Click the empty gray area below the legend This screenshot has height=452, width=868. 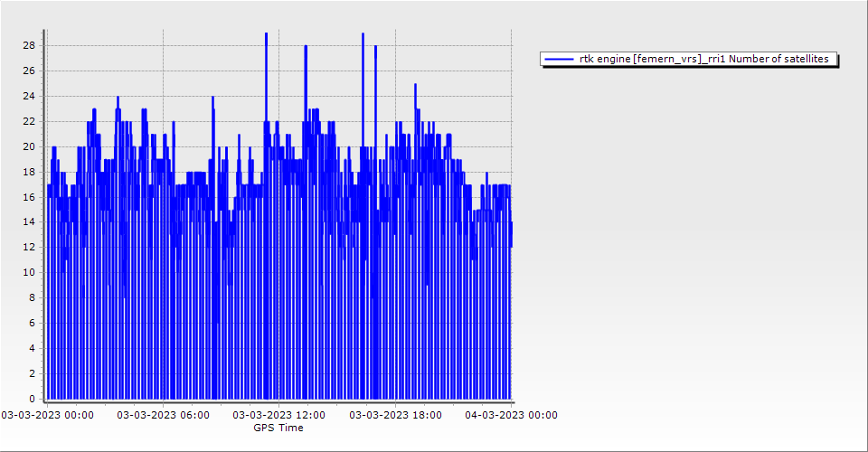tap(687, 226)
